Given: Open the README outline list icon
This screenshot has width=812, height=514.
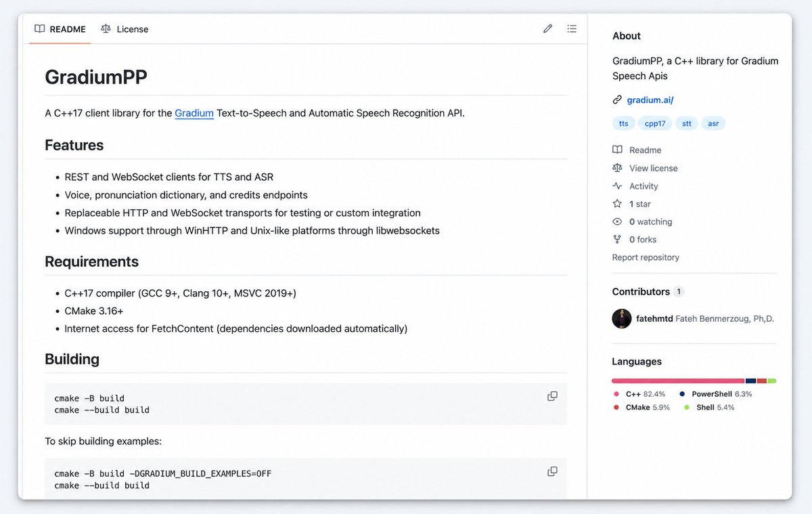Looking at the screenshot, I should click(572, 28).
